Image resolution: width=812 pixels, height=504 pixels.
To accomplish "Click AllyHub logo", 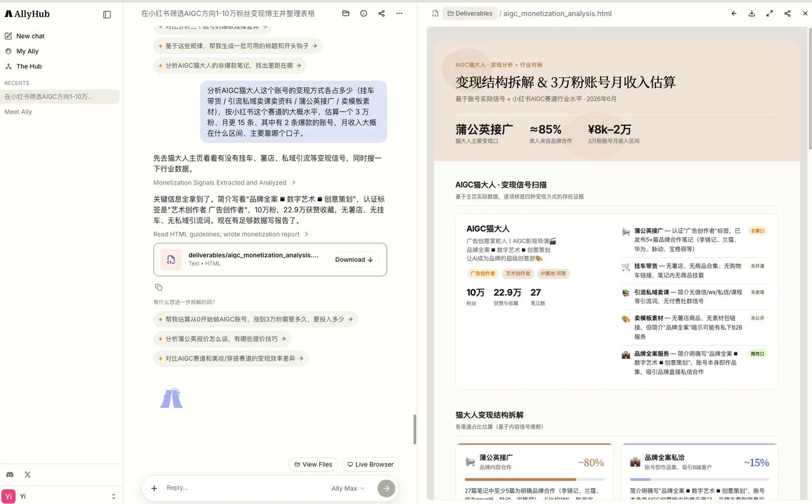I will click(27, 14).
